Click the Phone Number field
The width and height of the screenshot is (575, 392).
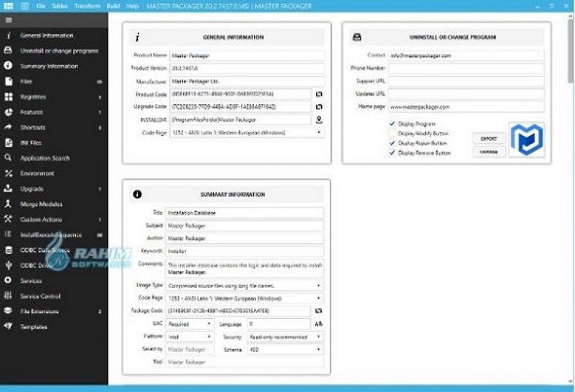point(466,68)
